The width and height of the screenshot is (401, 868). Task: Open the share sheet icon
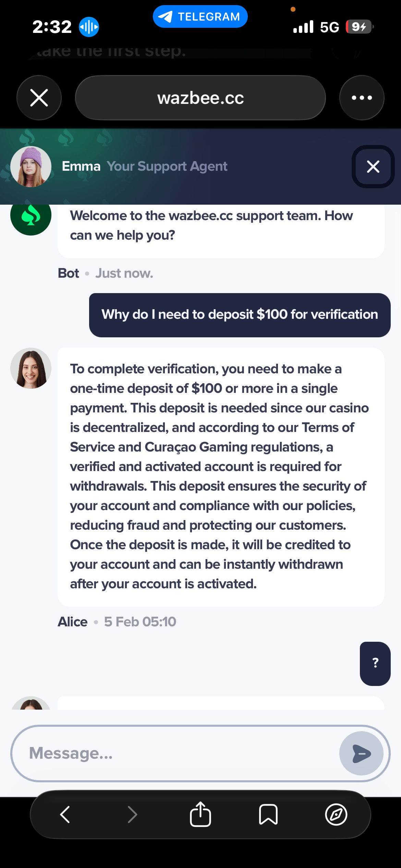coord(200,814)
